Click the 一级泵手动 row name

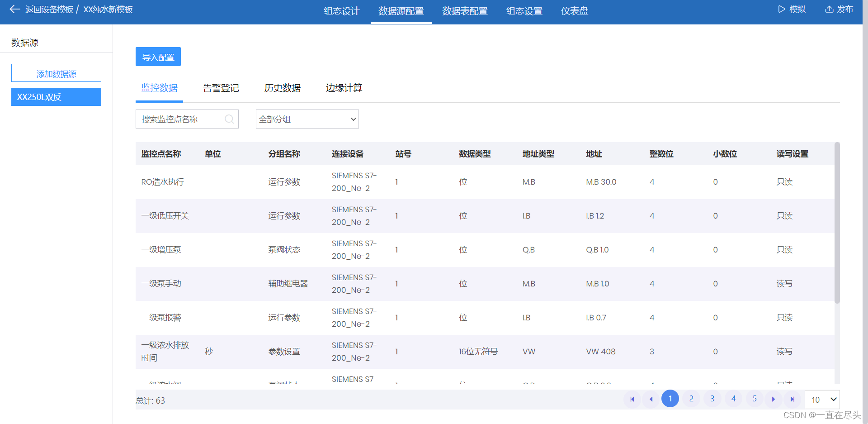[161, 284]
